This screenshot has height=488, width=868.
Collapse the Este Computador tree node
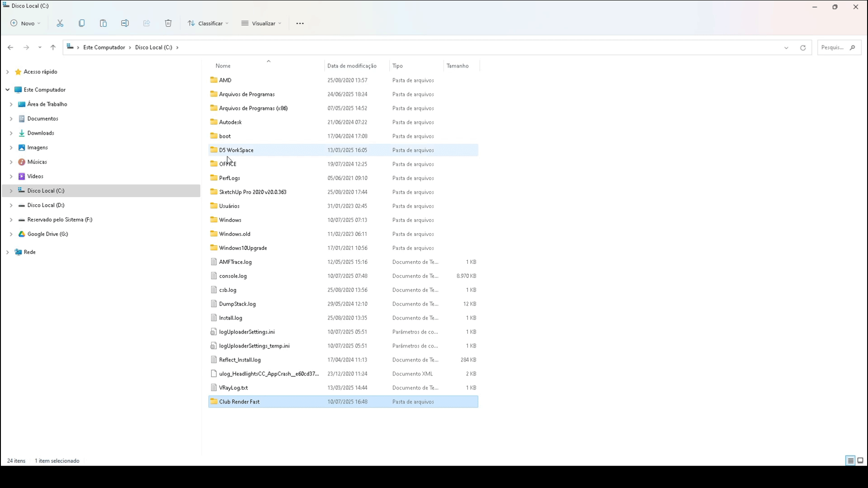pos(7,90)
